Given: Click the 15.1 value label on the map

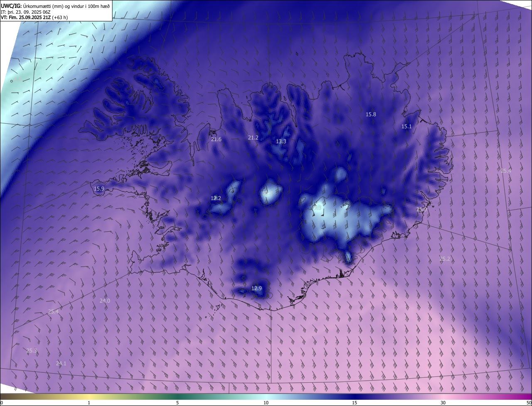Looking at the screenshot, I should coord(406,127).
